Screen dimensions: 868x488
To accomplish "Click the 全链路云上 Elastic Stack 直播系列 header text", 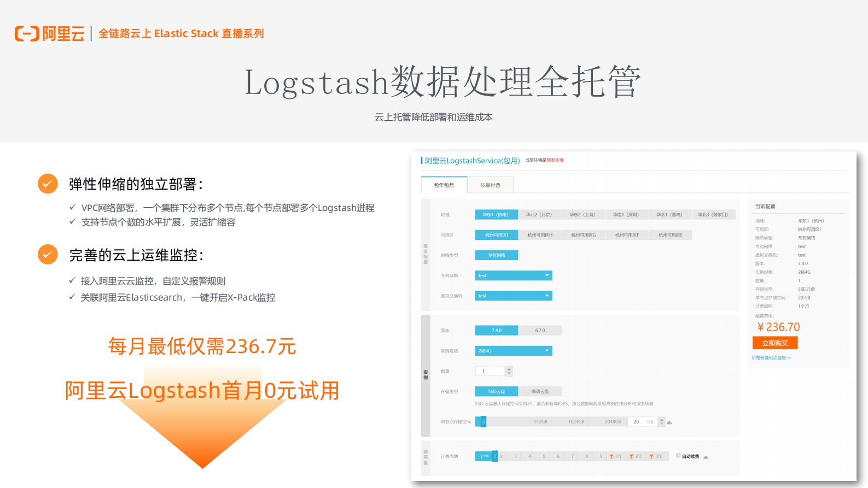I will [181, 33].
